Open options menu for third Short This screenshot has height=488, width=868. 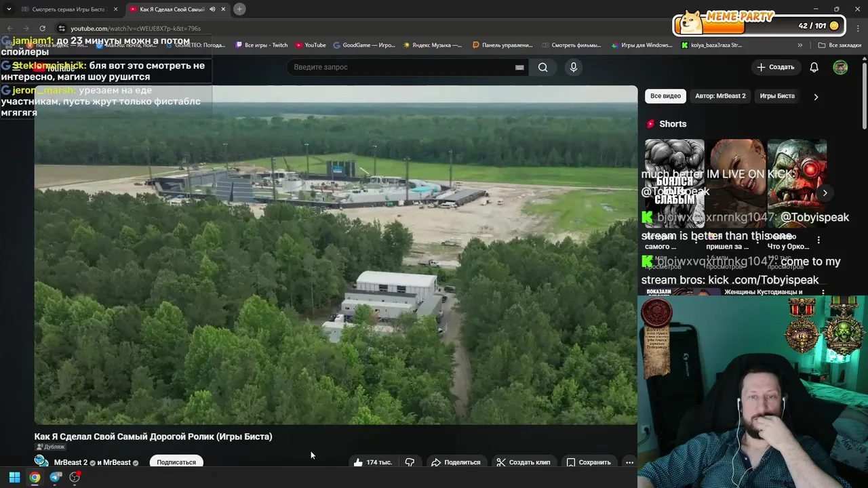click(818, 240)
